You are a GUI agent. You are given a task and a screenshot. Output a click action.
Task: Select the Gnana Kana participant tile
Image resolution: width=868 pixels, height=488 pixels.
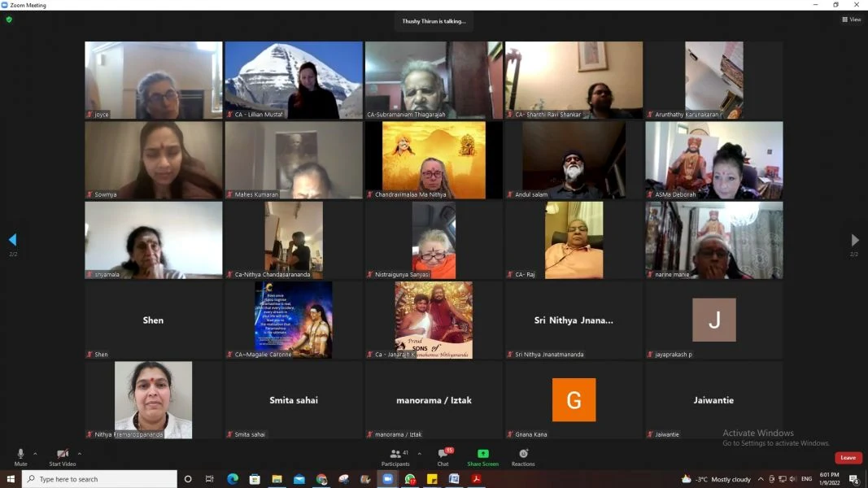pos(574,400)
